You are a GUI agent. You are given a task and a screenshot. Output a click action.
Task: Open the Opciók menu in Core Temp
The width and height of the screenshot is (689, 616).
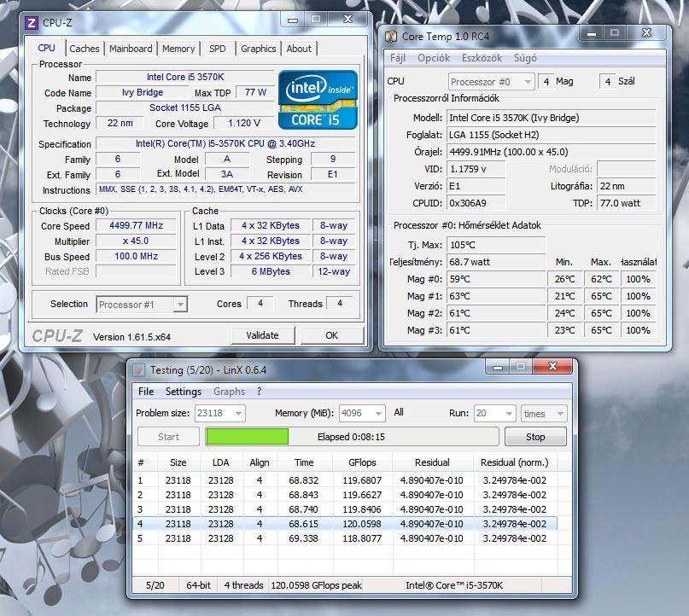coord(434,58)
